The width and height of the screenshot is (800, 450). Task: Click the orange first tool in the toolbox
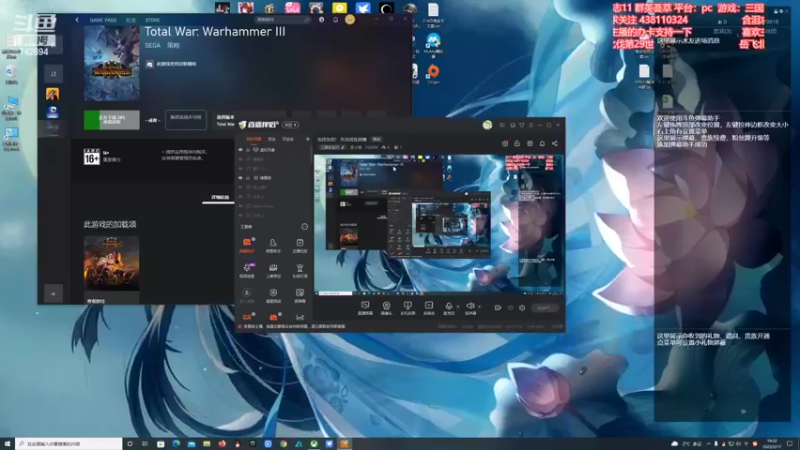point(247,245)
